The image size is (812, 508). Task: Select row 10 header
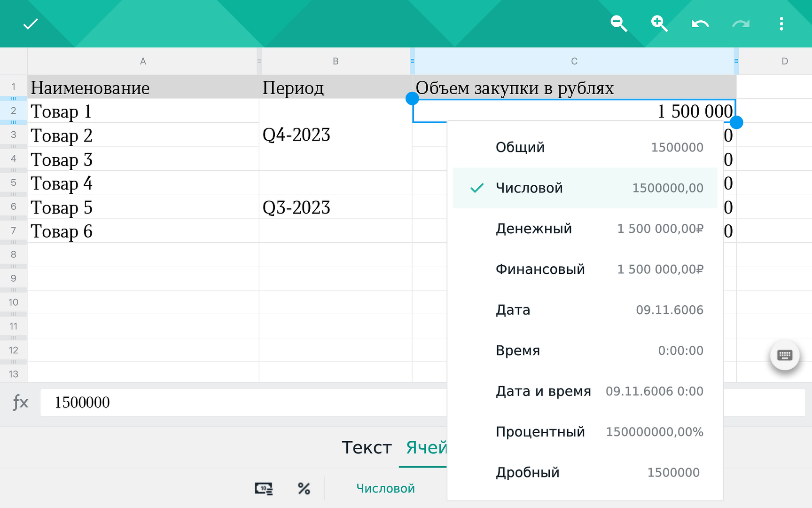tap(14, 302)
